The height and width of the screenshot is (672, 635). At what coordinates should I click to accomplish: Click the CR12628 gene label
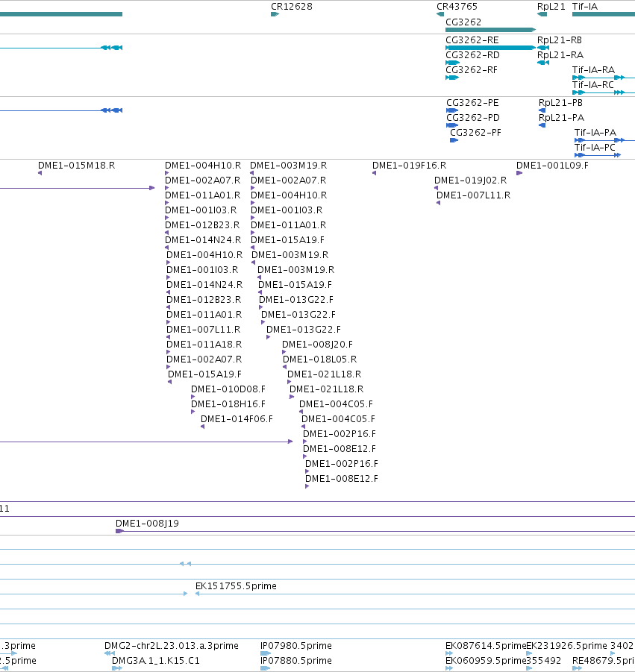click(292, 7)
